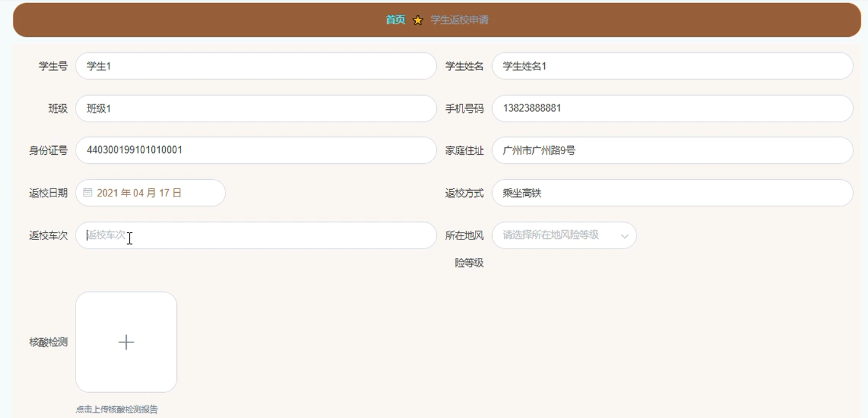Click the 首页 breadcrumb link
868x418 pixels.
click(x=395, y=20)
